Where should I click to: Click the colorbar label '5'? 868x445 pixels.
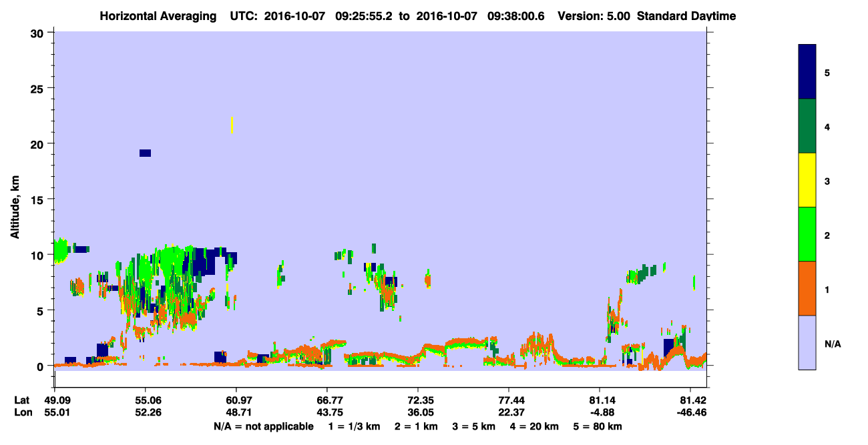827,72
